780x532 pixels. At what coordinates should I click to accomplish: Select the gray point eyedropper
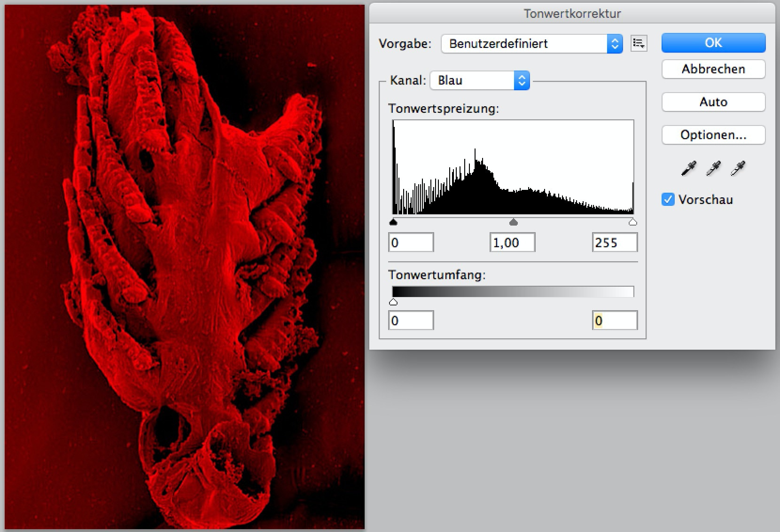[713, 168]
